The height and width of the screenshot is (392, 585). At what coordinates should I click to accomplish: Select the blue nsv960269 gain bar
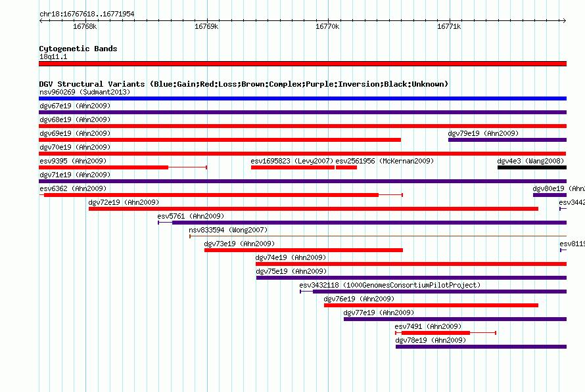pyautogui.click(x=302, y=98)
